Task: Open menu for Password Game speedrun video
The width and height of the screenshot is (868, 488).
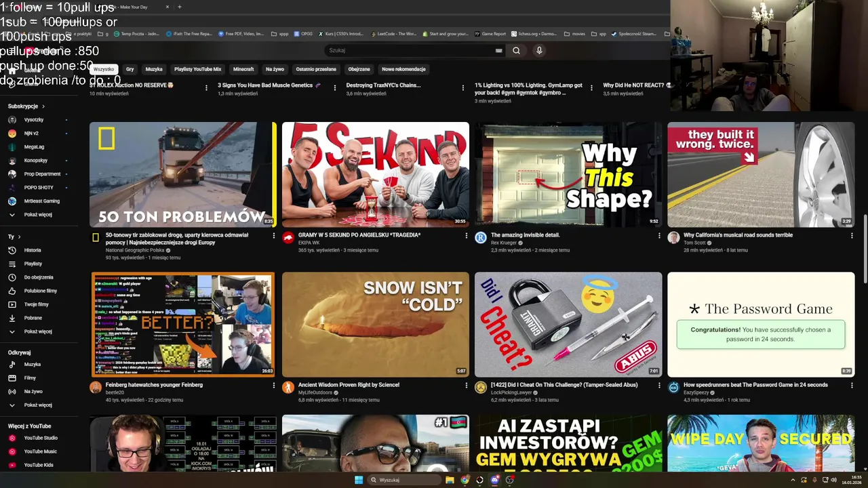Action: (852, 386)
